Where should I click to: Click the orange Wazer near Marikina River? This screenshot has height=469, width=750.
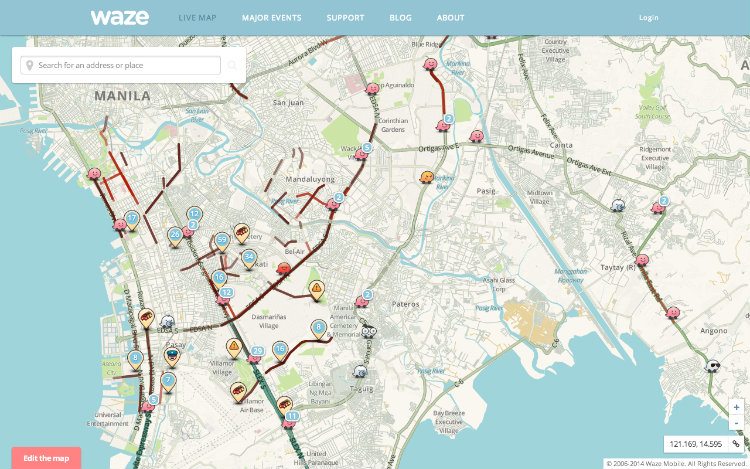[x=427, y=177]
